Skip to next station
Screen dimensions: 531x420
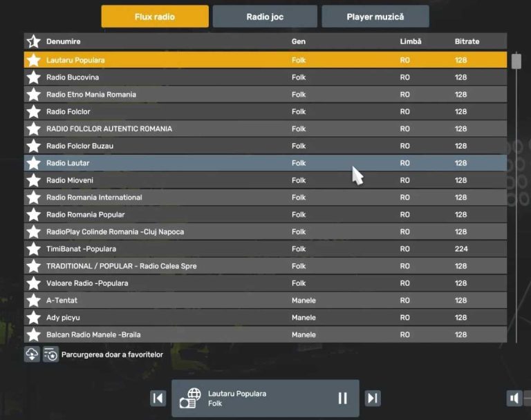point(373,398)
